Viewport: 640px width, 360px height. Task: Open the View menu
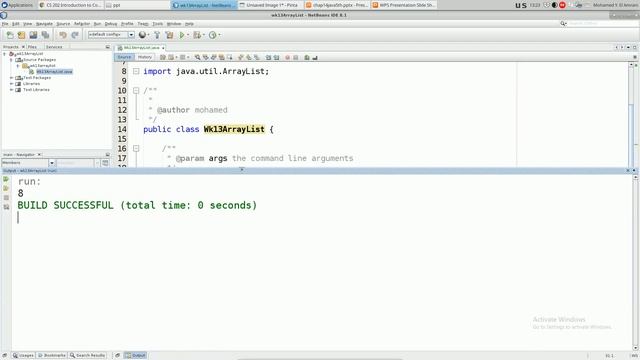tap(27, 24)
